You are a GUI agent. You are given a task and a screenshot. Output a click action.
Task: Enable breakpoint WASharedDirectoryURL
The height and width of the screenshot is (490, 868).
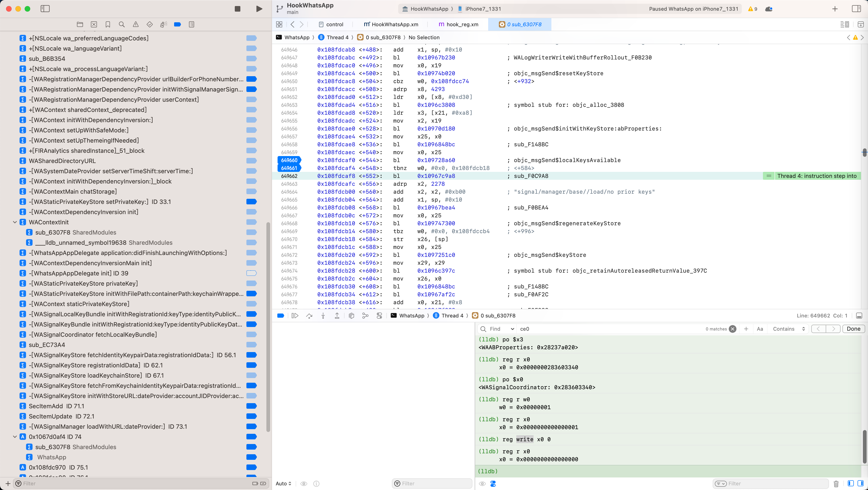tap(251, 161)
